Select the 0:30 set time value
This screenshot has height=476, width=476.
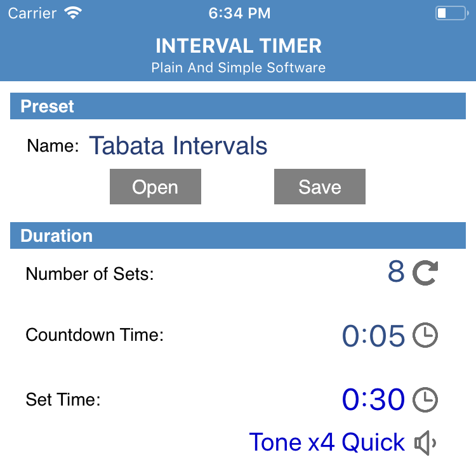tap(373, 399)
